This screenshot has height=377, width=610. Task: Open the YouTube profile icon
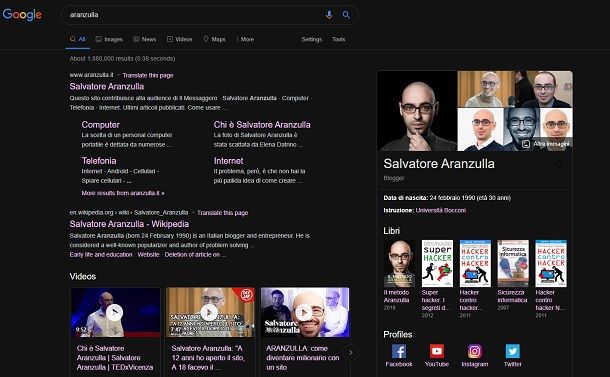point(436,351)
